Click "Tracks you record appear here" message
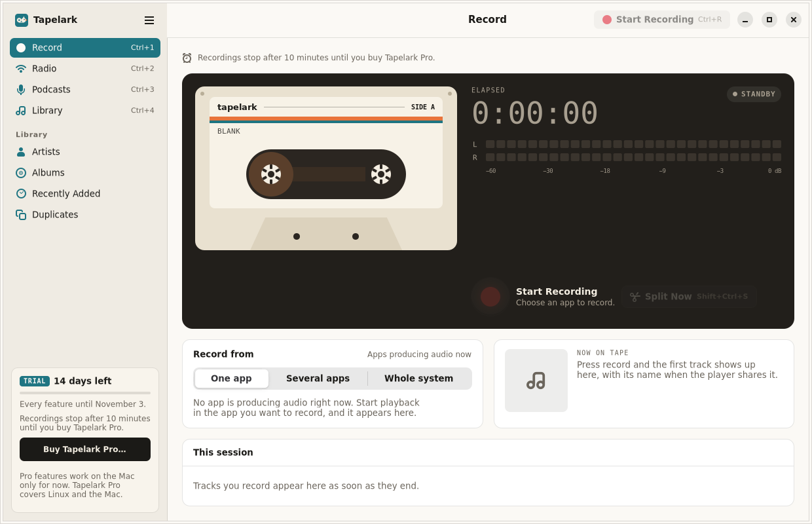This screenshot has height=524, width=812. click(306, 486)
